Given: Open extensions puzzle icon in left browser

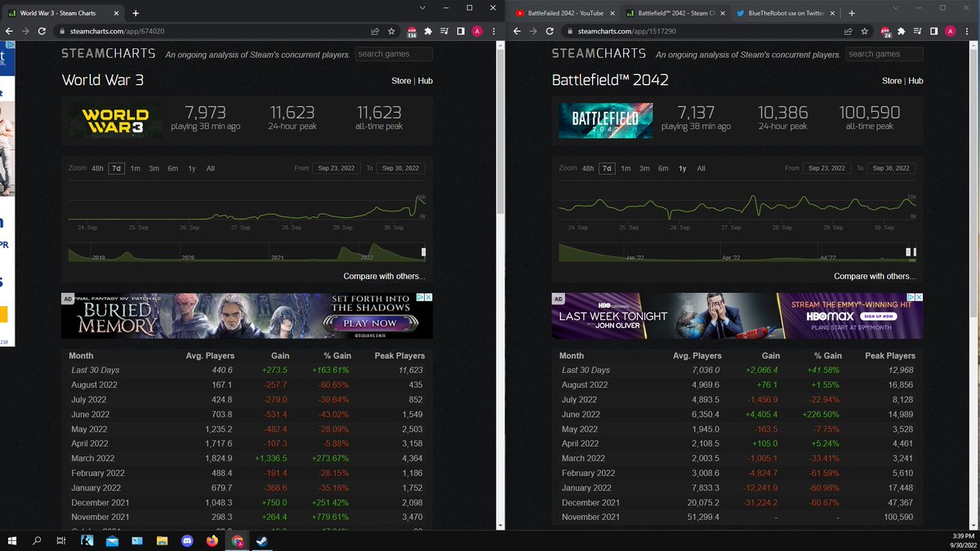Looking at the screenshot, I should tap(429, 31).
